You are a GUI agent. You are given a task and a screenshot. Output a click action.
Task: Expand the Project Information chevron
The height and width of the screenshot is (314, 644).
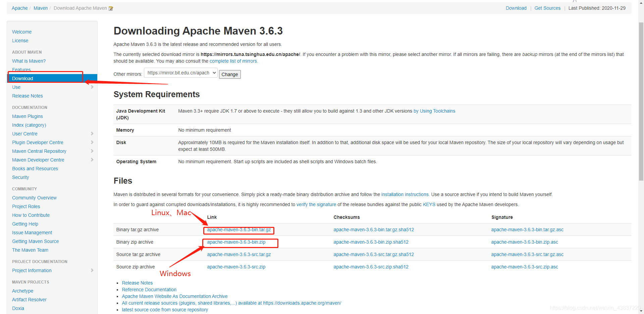pos(92,270)
